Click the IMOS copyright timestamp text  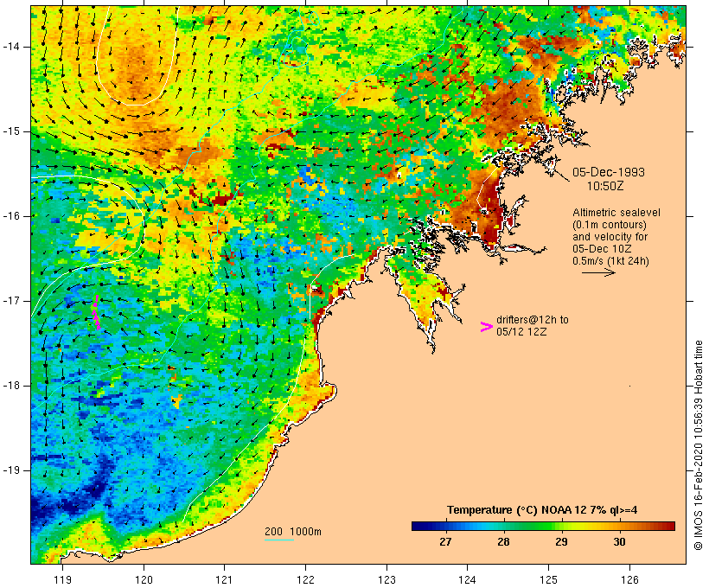point(699,445)
